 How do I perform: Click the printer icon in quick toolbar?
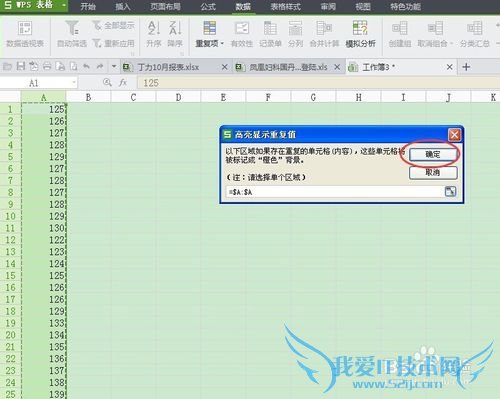tap(47, 67)
